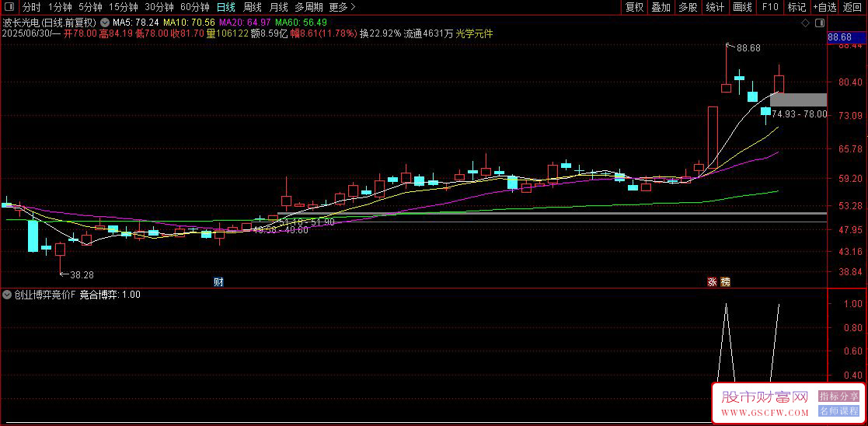Switch to 分时 intraday view
This screenshot has height=426, width=868.
32,7
